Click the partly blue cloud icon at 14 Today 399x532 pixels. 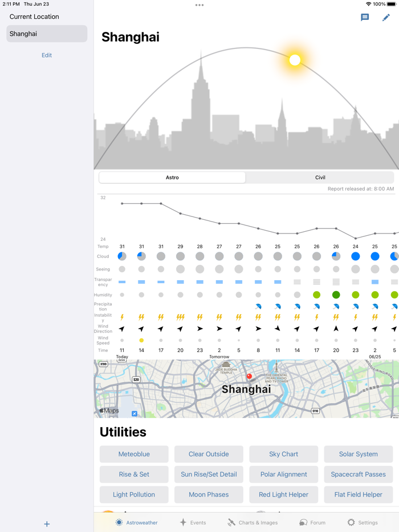click(141, 256)
